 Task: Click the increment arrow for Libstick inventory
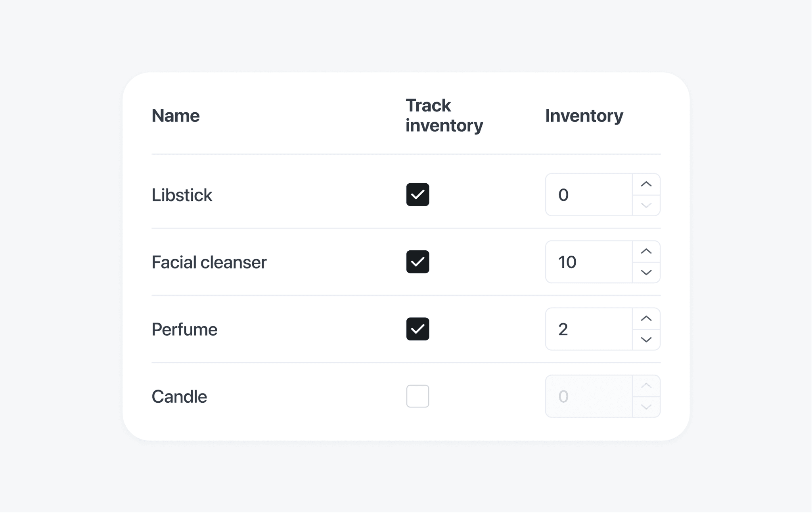coord(646,184)
